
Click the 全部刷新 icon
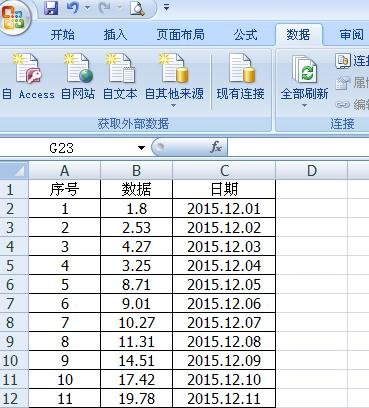pos(304,69)
